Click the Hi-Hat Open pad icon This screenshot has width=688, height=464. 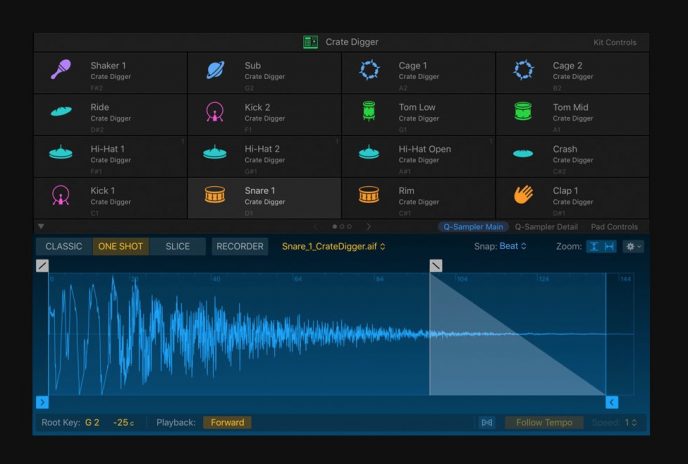pyautogui.click(x=369, y=152)
